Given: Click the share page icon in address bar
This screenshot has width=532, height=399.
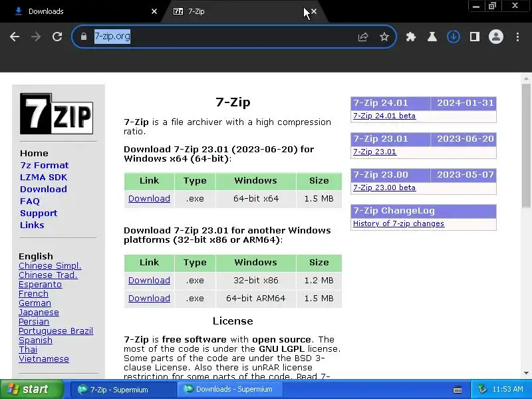Looking at the screenshot, I should (363, 37).
